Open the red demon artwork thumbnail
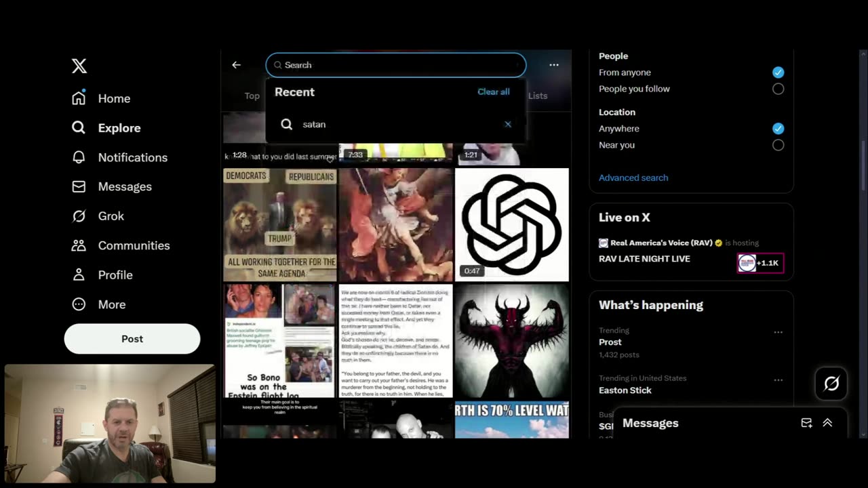The height and width of the screenshot is (488, 868). point(512,340)
